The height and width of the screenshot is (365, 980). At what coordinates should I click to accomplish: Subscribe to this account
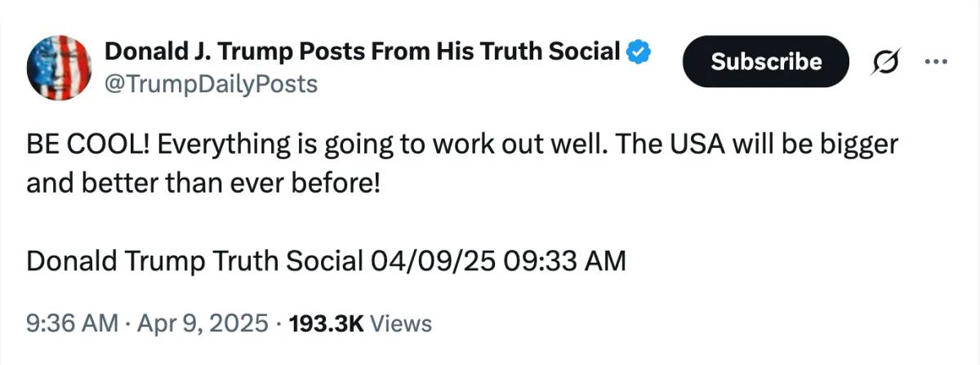(766, 61)
